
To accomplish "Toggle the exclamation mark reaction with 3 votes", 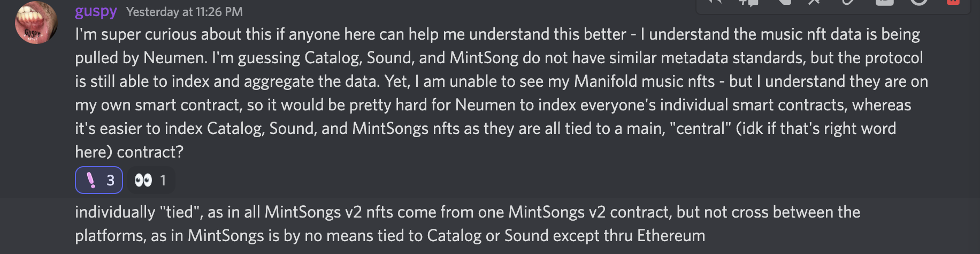I will click(x=99, y=180).
